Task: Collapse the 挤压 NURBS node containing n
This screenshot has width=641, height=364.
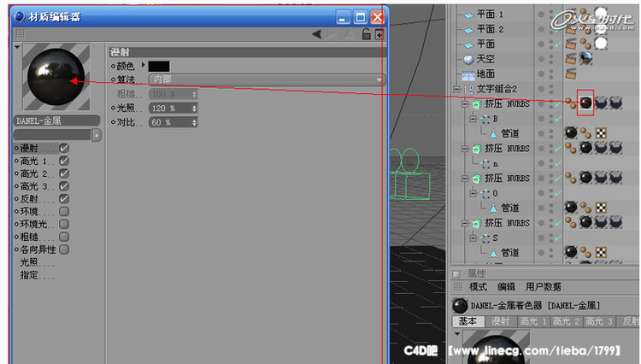Action: point(465,149)
